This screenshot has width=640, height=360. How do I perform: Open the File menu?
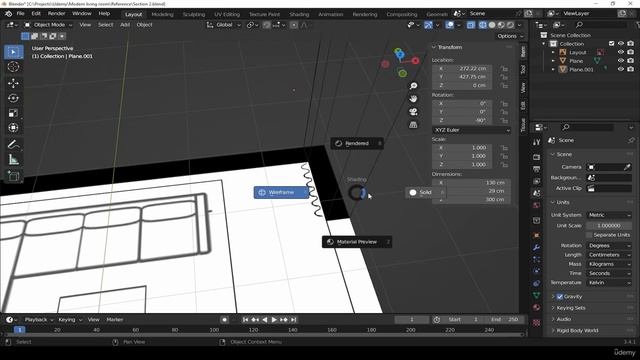click(x=20, y=13)
